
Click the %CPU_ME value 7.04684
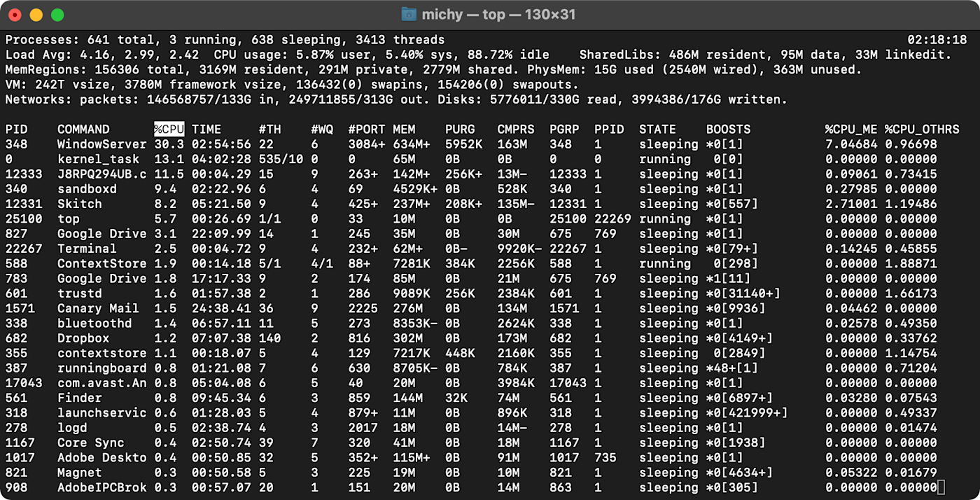(851, 144)
